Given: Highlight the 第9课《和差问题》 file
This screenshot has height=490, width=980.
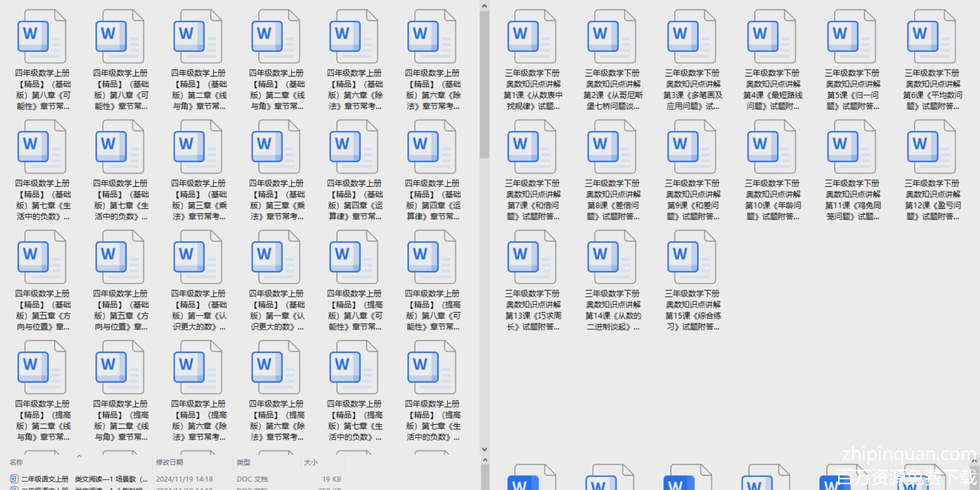Looking at the screenshot, I should pos(692,171).
